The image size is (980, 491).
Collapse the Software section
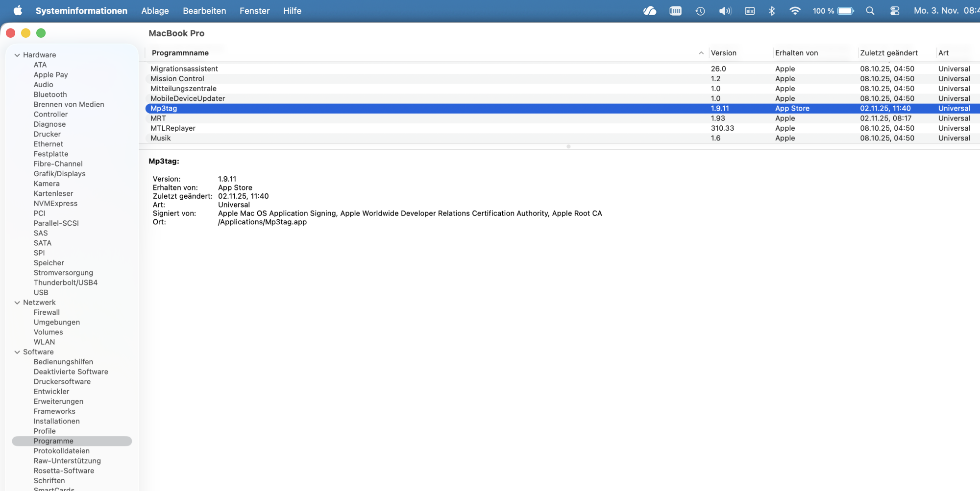pos(17,352)
